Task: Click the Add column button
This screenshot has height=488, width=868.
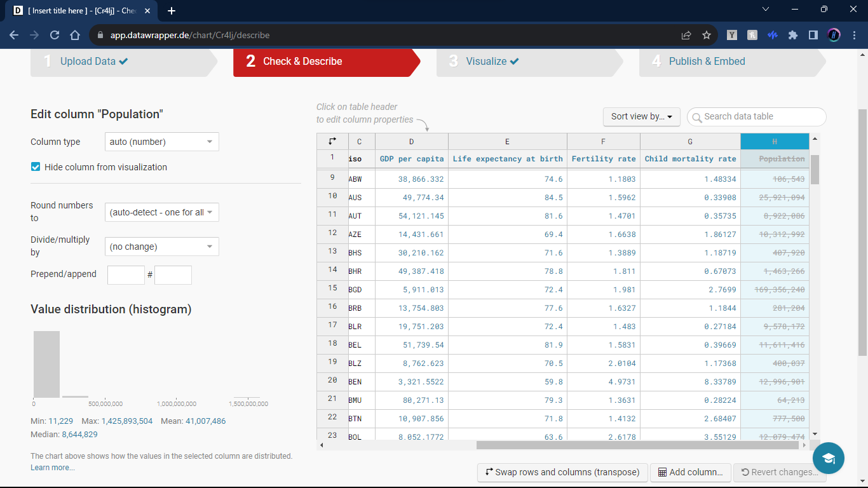Action: tap(690, 472)
